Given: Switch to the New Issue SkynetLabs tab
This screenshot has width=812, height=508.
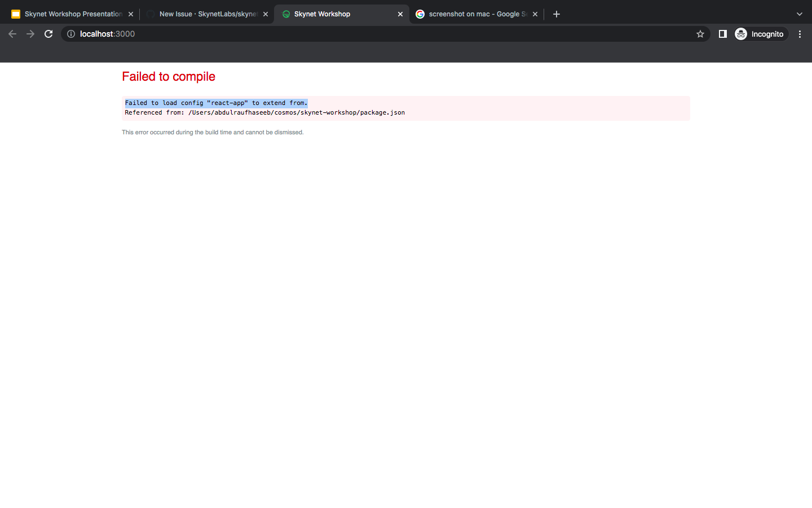Looking at the screenshot, I should [x=203, y=14].
